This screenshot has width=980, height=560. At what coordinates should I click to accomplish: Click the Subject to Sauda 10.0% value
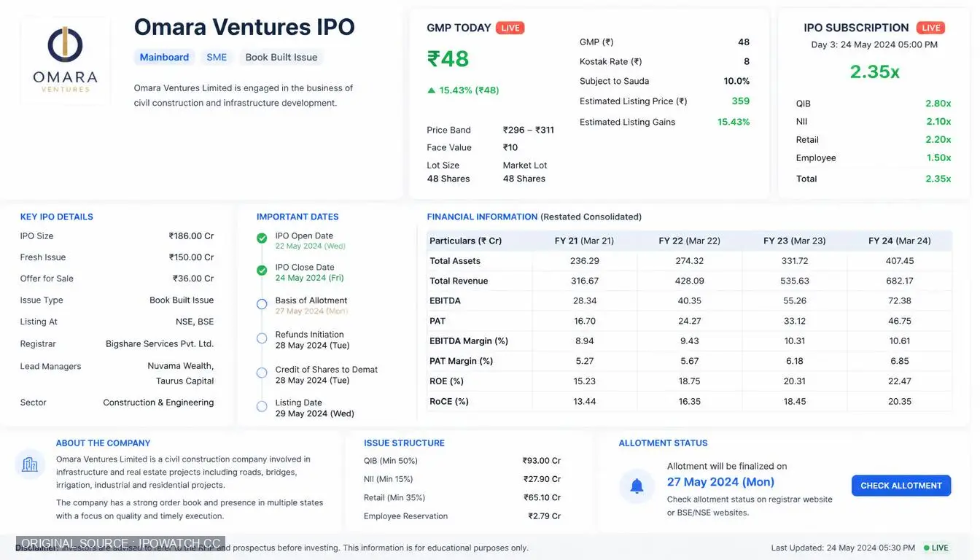pyautogui.click(x=736, y=82)
